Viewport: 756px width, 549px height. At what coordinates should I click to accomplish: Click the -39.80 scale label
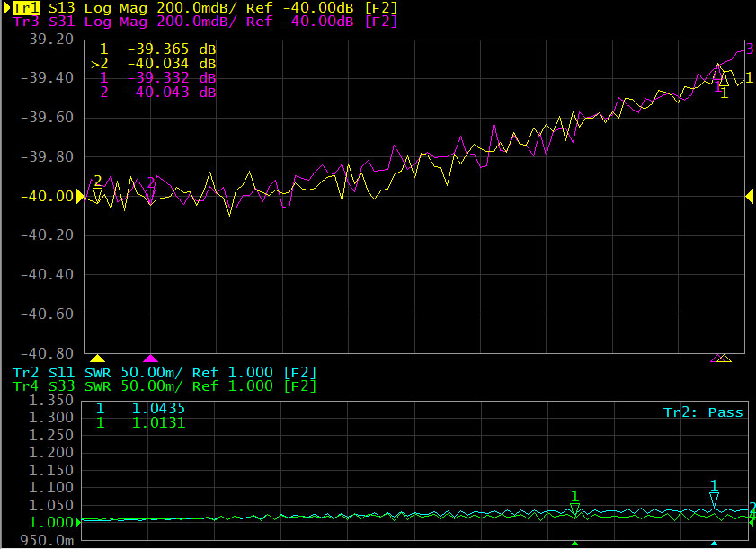tap(48, 157)
